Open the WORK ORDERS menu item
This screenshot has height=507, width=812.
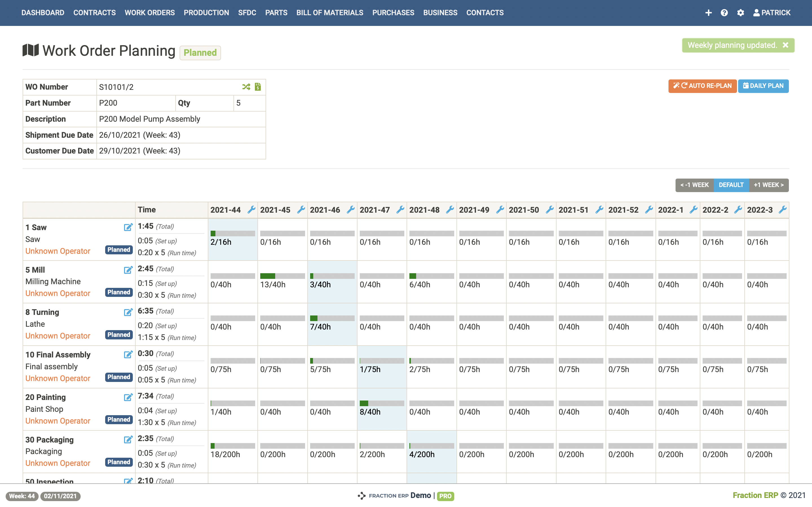click(150, 12)
